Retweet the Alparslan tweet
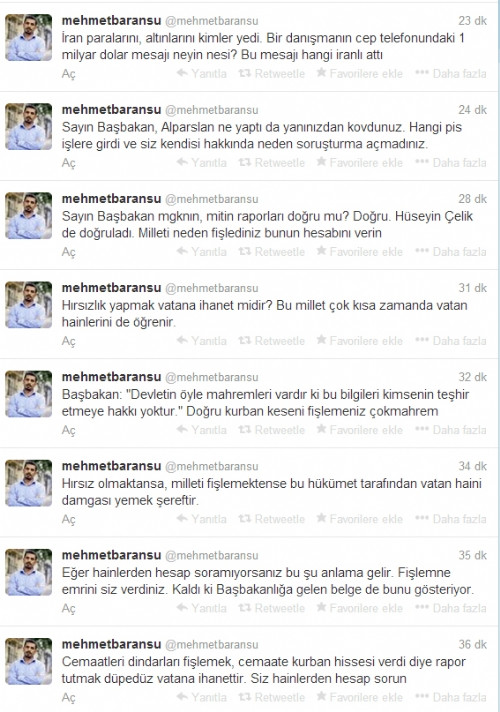The width and height of the screenshot is (500, 712). pos(272,163)
